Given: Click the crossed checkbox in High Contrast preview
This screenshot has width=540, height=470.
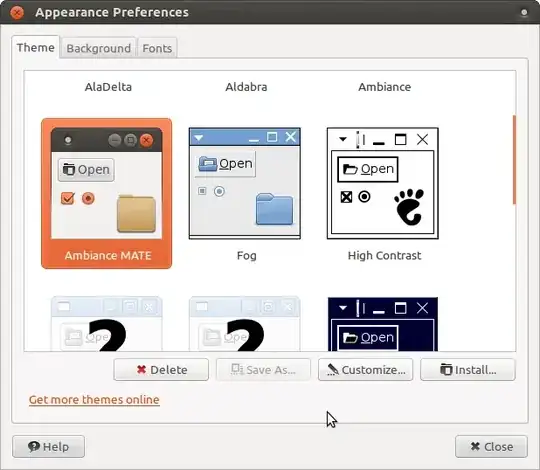Looking at the screenshot, I should click(x=346, y=197).
